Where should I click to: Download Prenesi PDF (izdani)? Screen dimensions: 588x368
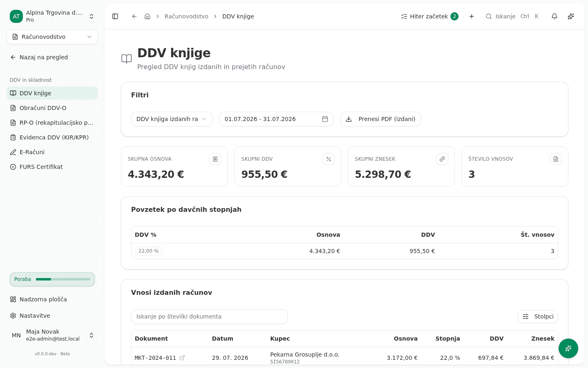381,119
